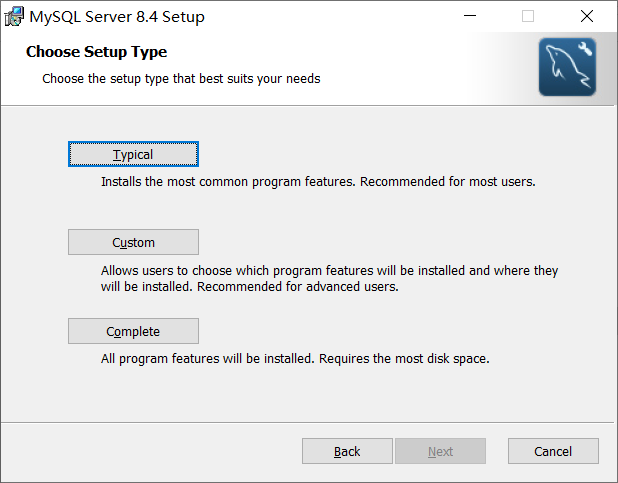Open the installer icon system menu
This screenshot has width=618, height=483.
(x=14, y=16)
